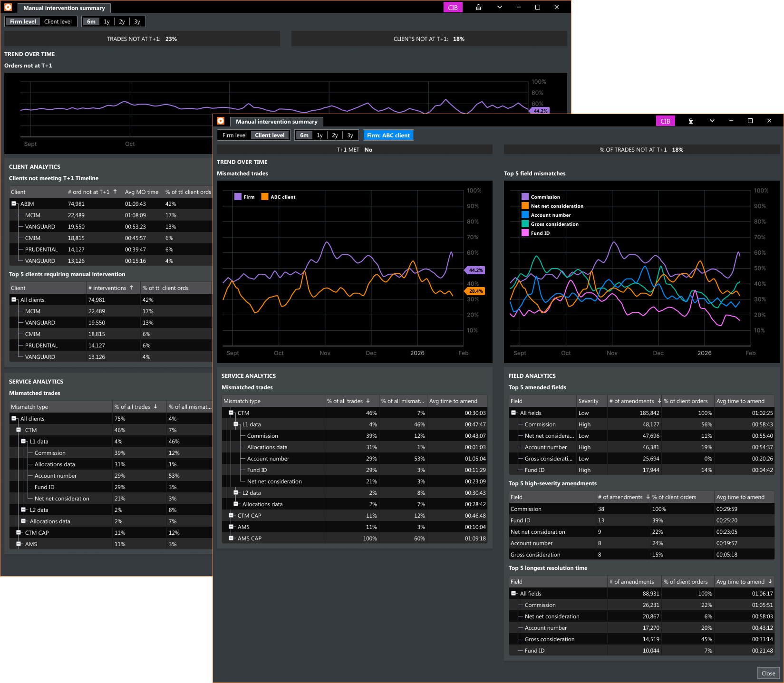Select the 2y time range in the back window
The image size is (784, 683).
pos(122,21)
